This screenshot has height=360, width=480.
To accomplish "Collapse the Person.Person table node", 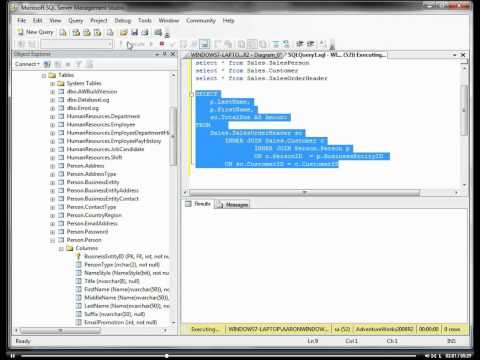I will pyautogui.click(x=52, y=240).
